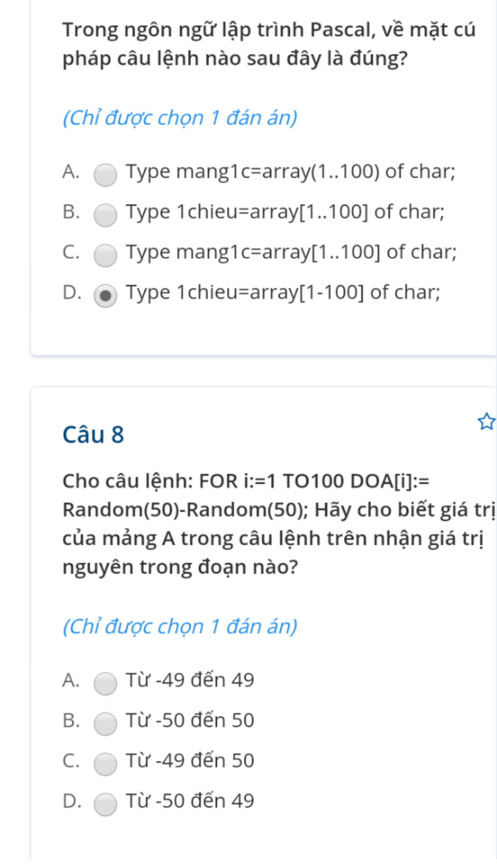Screen dimensions: 497x868
Task: Click the answer label Từ -50 đến 49
Action: point(190,801)
